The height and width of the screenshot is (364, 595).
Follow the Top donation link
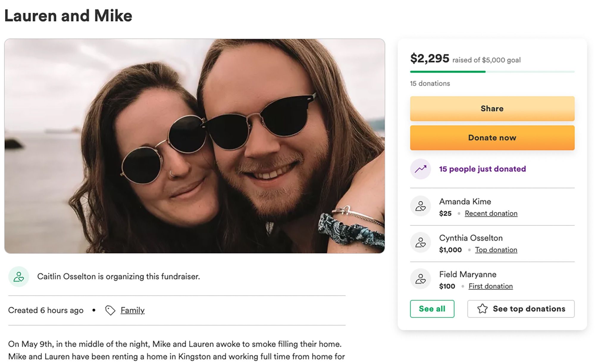click(x=496, y=250)
